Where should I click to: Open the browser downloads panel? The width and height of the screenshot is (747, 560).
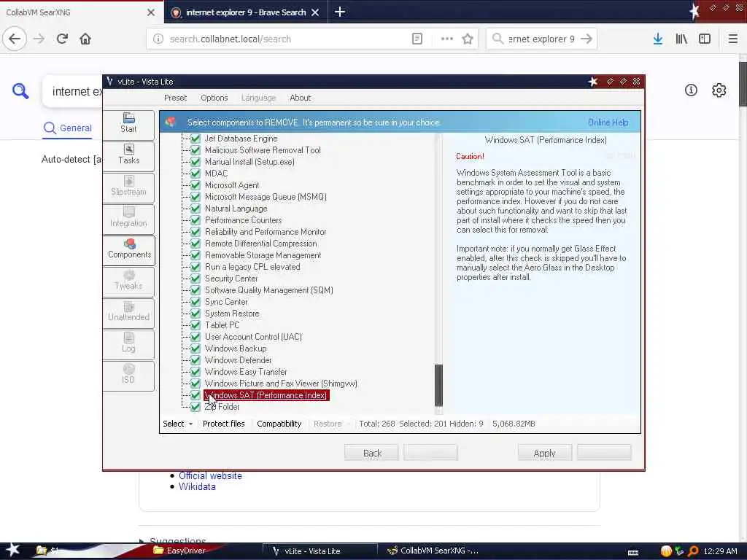(658, 39)
